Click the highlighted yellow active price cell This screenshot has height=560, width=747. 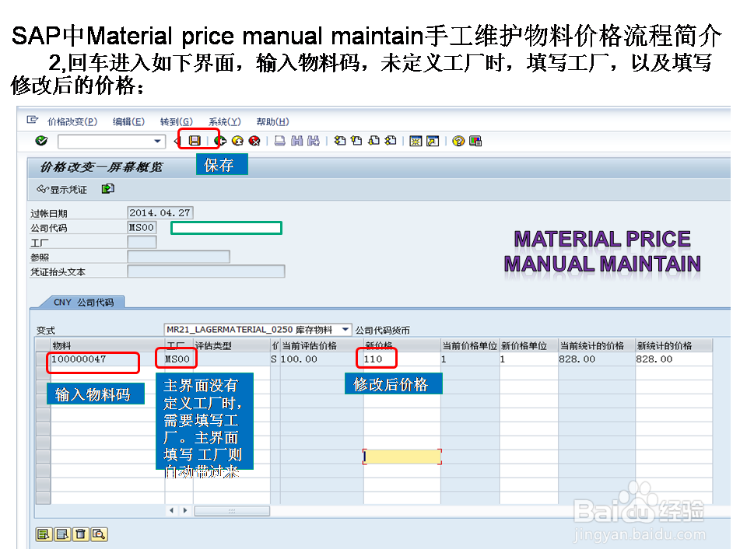[402, 457]
